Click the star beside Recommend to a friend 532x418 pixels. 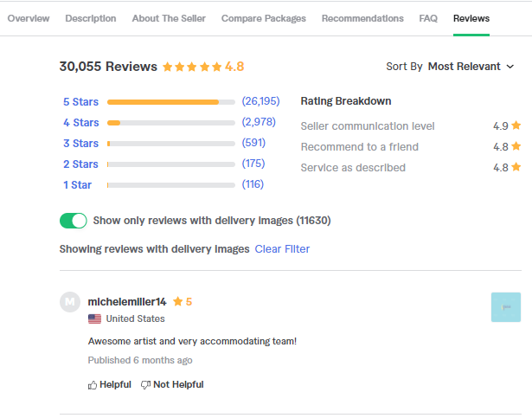[x=516, y=146]
